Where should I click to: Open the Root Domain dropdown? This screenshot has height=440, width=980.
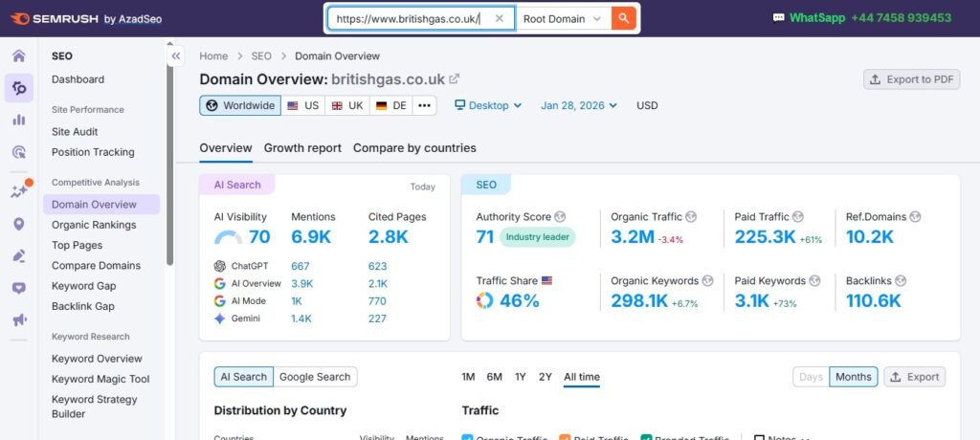pyautogui.click(x=563, y=18)
